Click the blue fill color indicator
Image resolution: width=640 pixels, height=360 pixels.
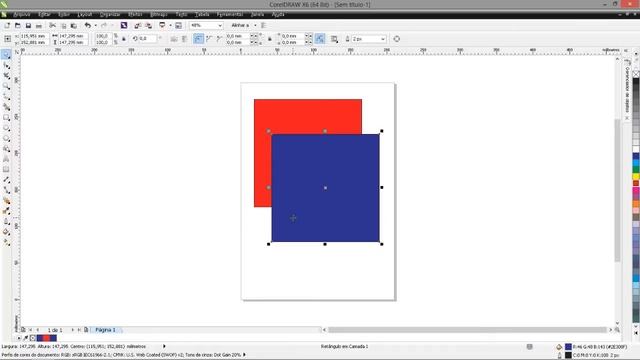[568, 347]
